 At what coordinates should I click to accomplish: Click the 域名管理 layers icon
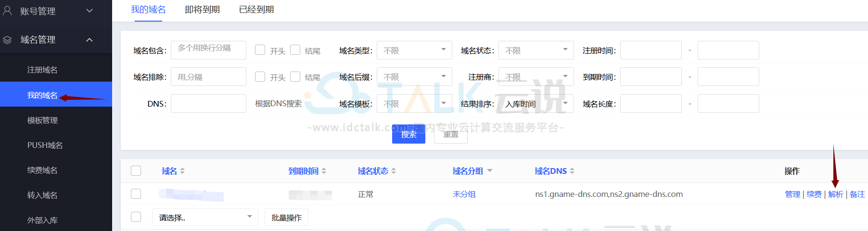7,40
